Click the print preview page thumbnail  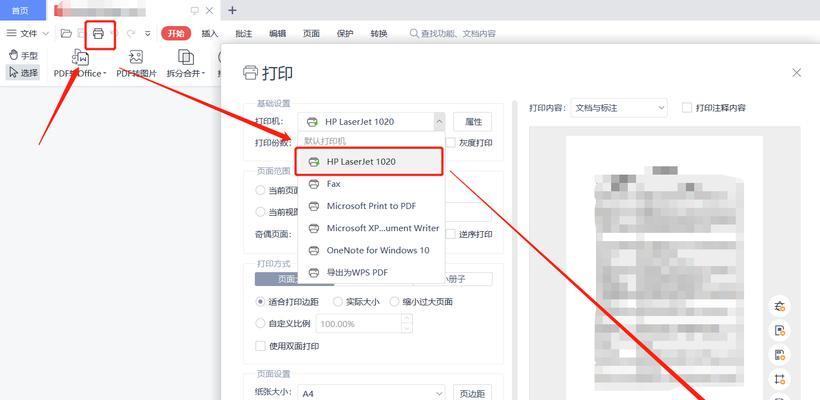pyautogui.click(x=664, y=268)
